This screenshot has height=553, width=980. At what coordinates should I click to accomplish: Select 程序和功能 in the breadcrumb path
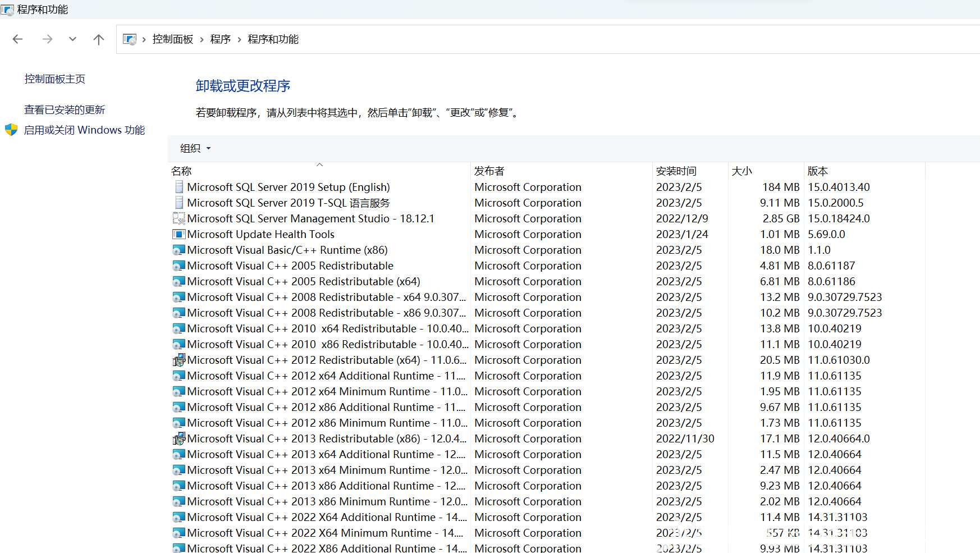coord(273,39)
